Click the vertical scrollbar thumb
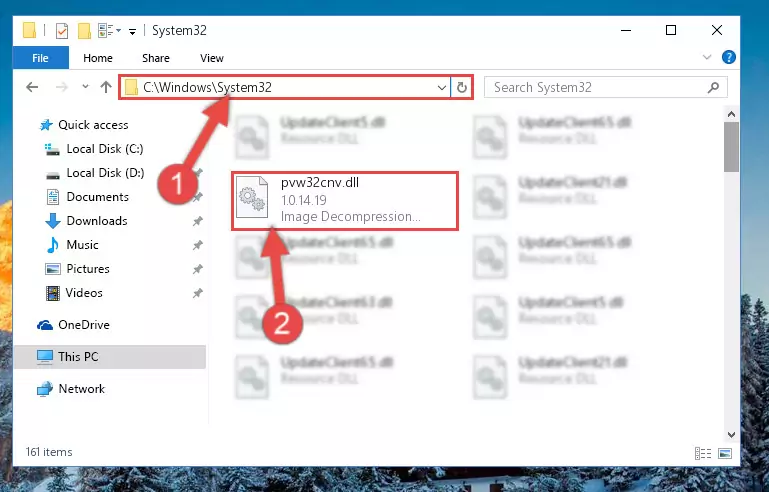Image resolution: width=769 pixels, height=492 pixels. click(731, 147)
